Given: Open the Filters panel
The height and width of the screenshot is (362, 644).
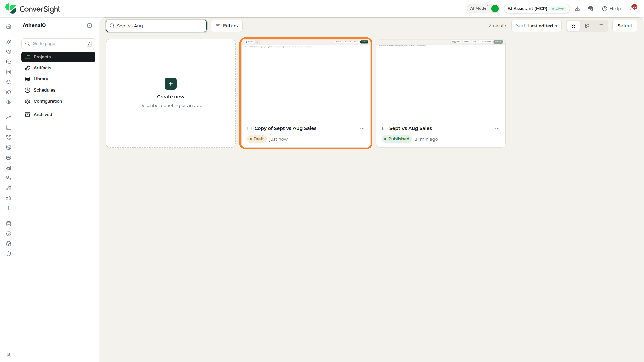Looking at the screenshot, I should [226, 26].
